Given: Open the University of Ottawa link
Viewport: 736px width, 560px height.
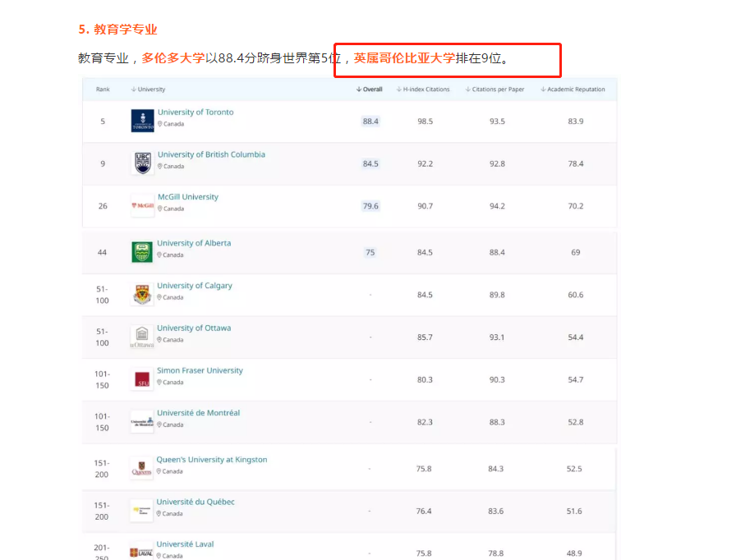Looking at the screenshot, I should (194, 328).
